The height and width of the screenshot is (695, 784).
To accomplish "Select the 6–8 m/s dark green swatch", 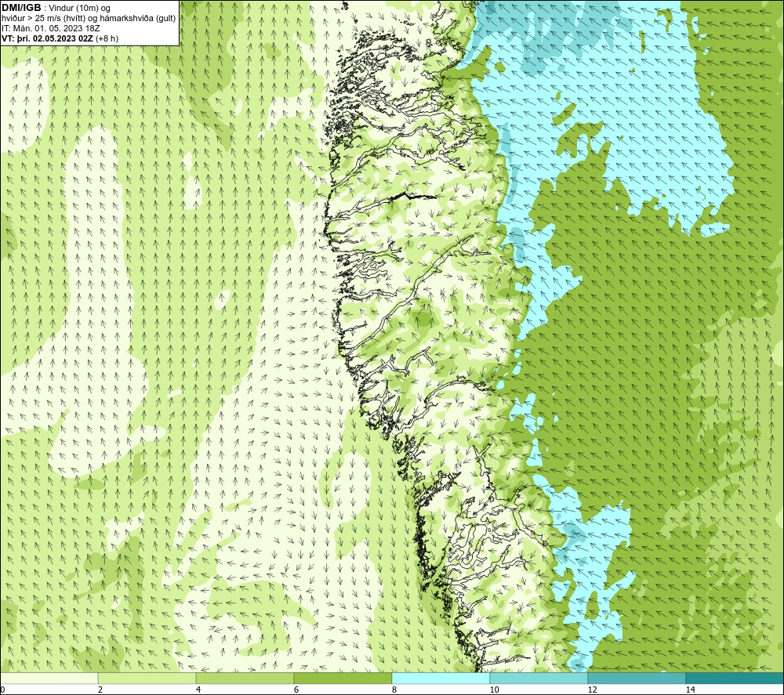I will [343, 678].
